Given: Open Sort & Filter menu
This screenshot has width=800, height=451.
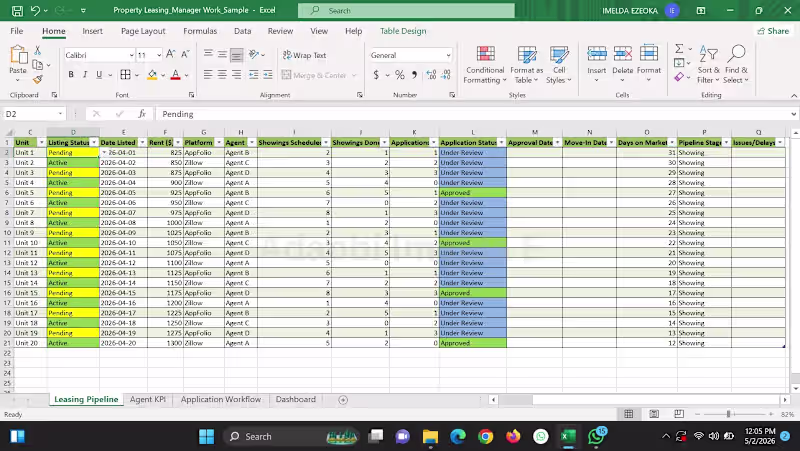Looking at the screenshot, I should tap(709, 65).
